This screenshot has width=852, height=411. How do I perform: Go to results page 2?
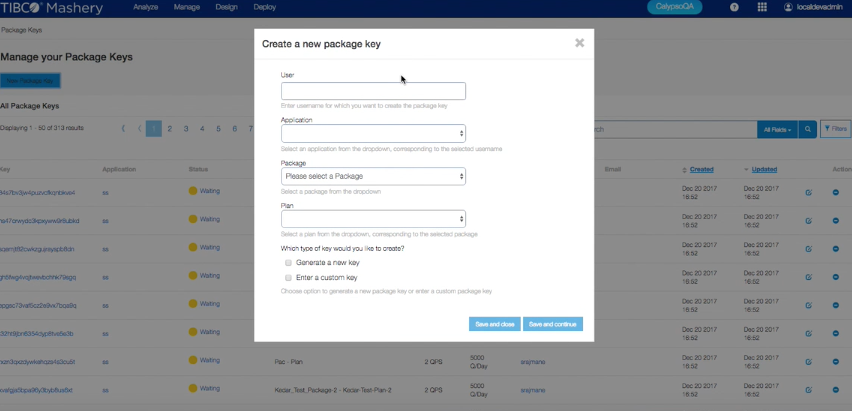tap(170, 129)
